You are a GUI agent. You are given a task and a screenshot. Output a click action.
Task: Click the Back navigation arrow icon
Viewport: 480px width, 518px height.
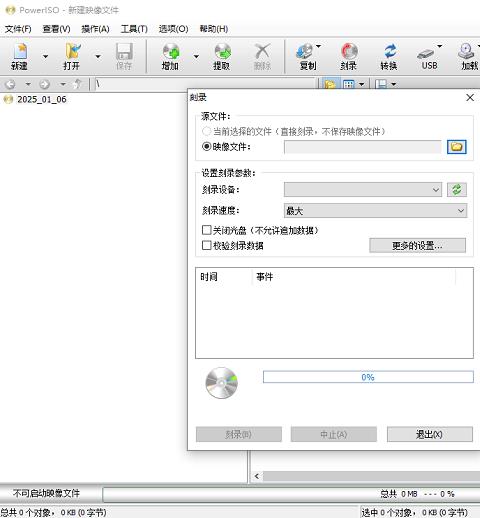[11, 84]
